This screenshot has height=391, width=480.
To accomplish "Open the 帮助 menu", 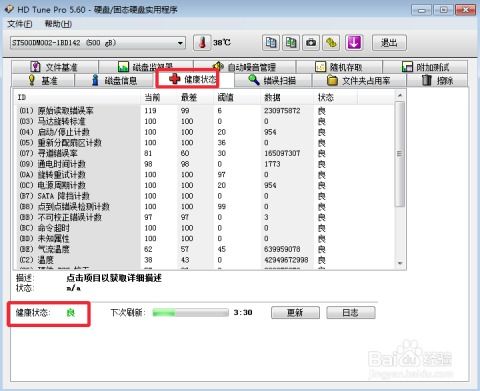I will [58, 24].
